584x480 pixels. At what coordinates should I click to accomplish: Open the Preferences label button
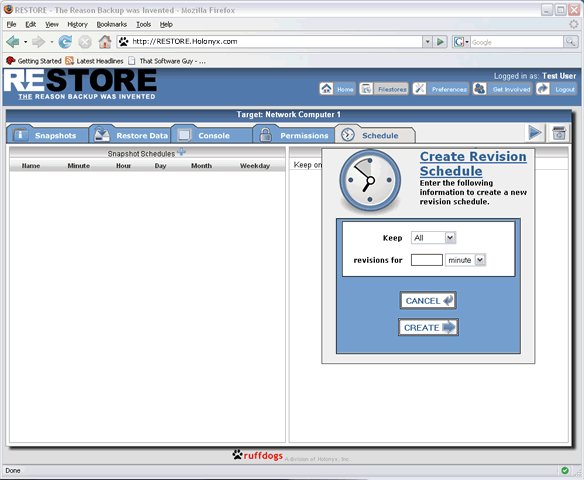pyautogui.click(x=449, y=89)
